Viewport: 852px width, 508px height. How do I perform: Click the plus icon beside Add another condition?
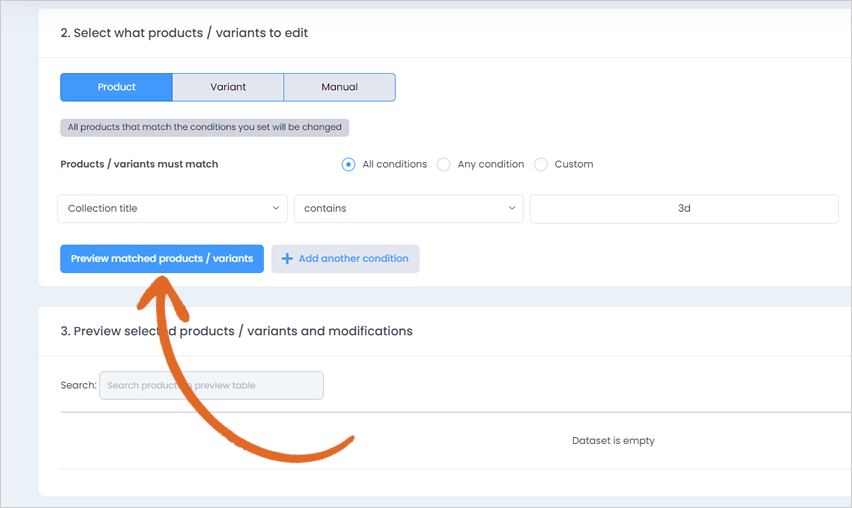click(x=287, y=259)
